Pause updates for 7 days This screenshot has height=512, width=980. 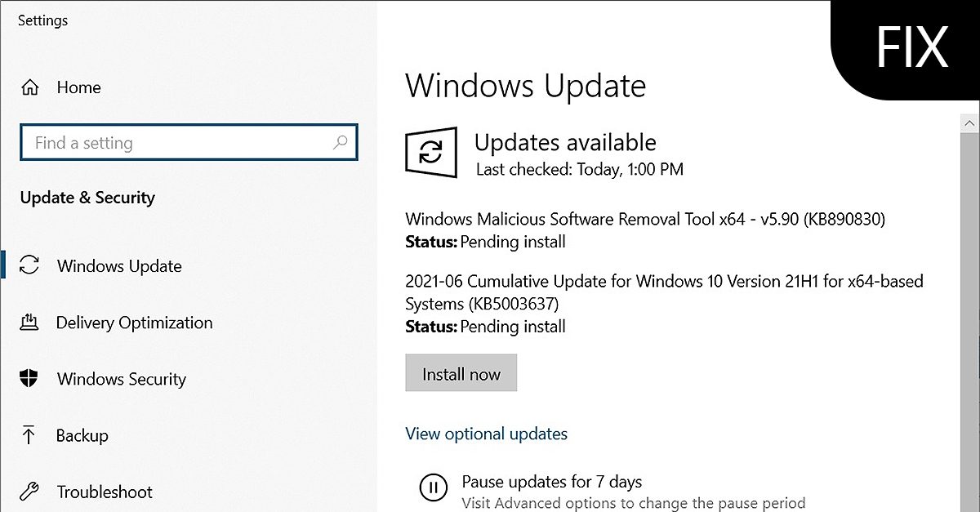(x=552, y=481)
